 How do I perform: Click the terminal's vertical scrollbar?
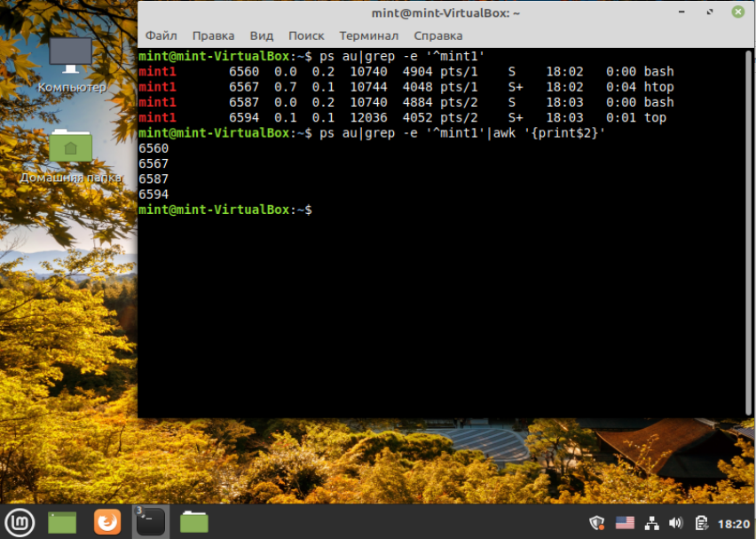click(749, 232)
